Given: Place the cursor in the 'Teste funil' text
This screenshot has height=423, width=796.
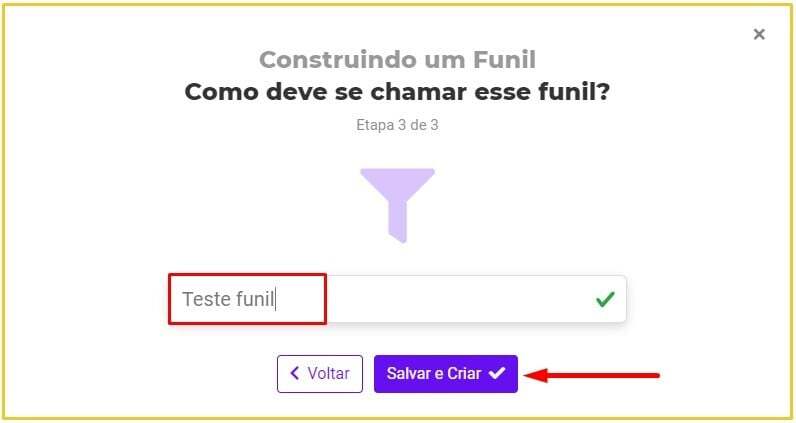Looking at the screenshot, I should [x=227, y=299].
